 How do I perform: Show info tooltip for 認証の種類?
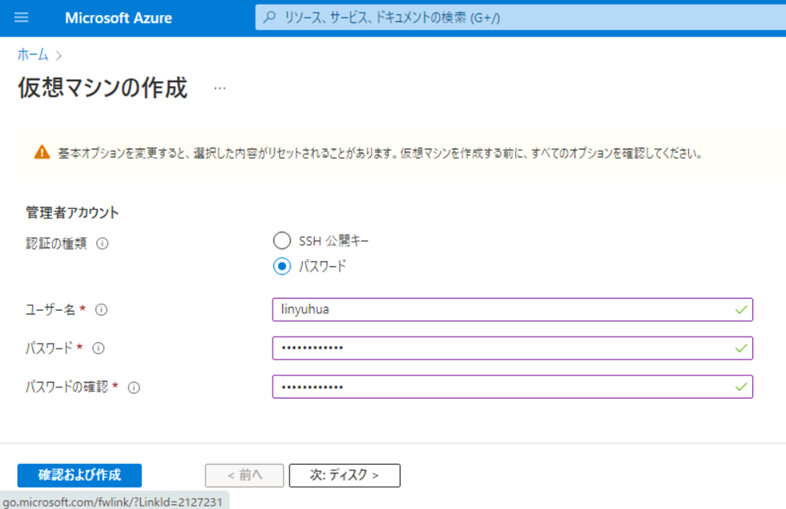tap(102, 244)
